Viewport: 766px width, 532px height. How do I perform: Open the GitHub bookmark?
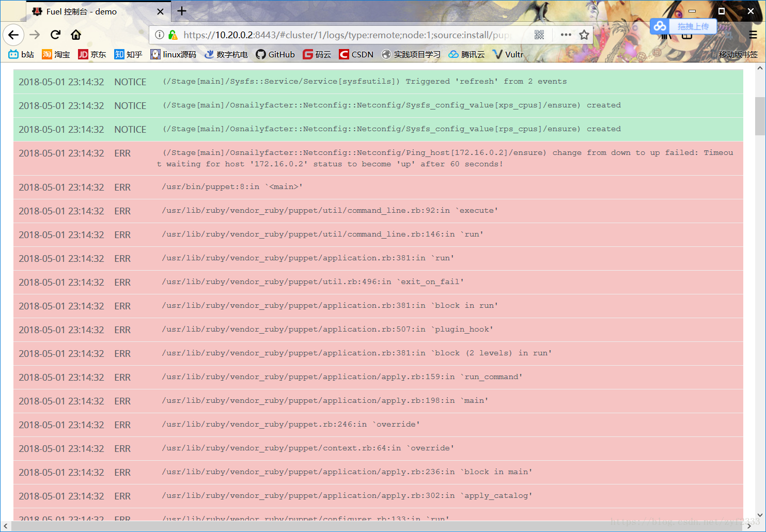[x=275, y=54]
